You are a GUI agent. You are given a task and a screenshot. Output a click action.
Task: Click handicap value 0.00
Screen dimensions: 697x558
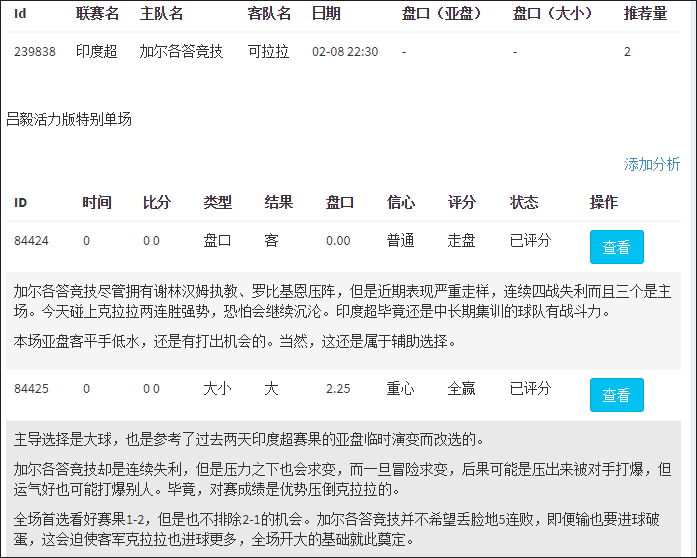(x=338, y=241)
